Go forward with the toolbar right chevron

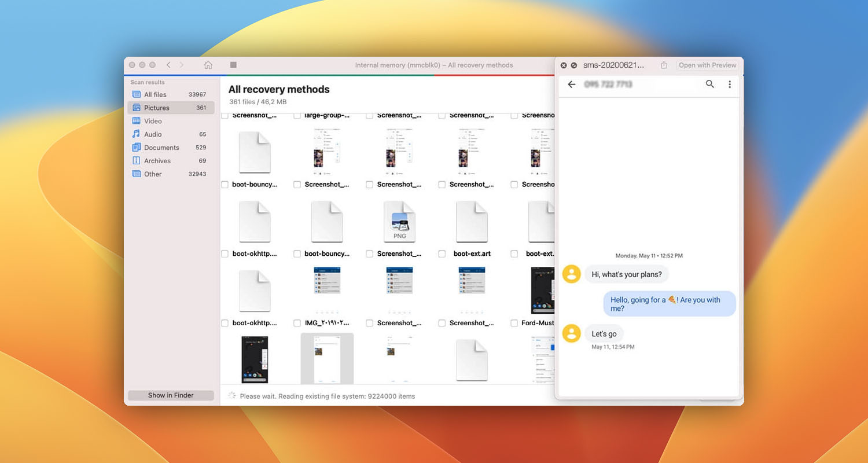coord(182,65)
